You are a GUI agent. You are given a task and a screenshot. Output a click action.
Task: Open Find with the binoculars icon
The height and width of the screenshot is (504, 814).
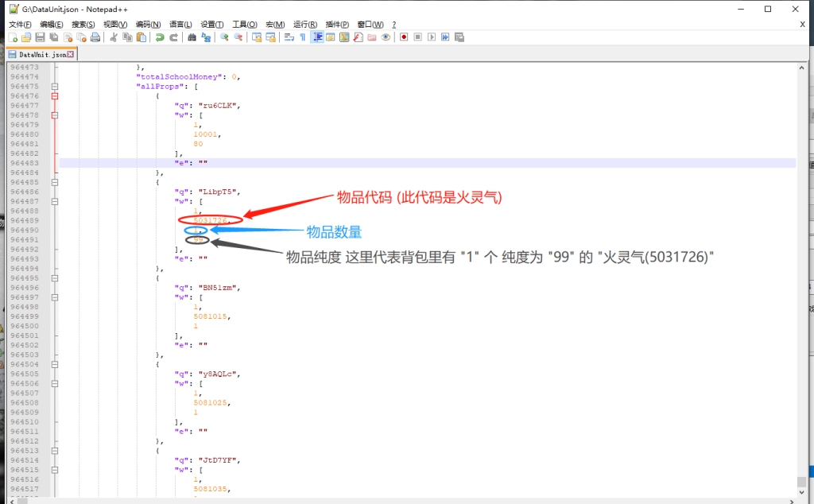(192, 37)
